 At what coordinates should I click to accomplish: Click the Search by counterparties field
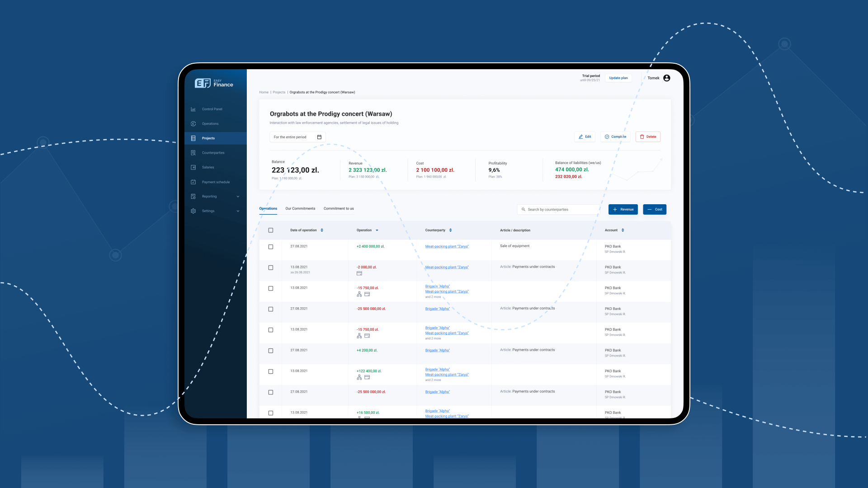558,209
